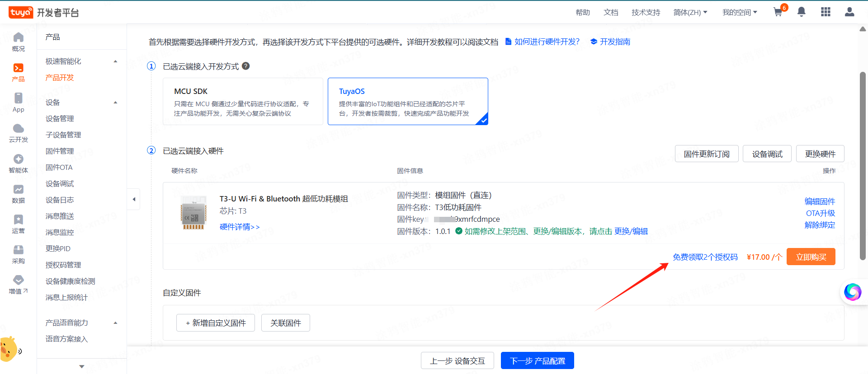Expand the 我的空间 dropdown
The width and height of the screenshot is (868, 374).
(x=739, y=12)
